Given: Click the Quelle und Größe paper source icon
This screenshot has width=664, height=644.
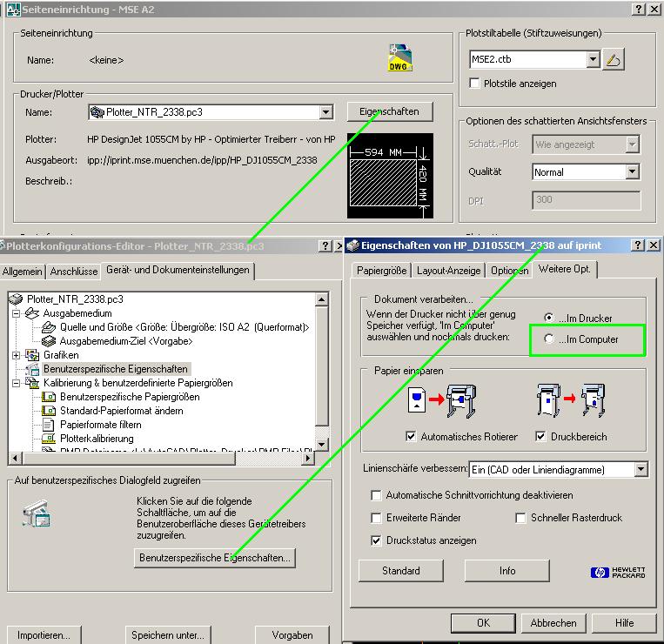Looking at the screenshot, I should 49,327.
